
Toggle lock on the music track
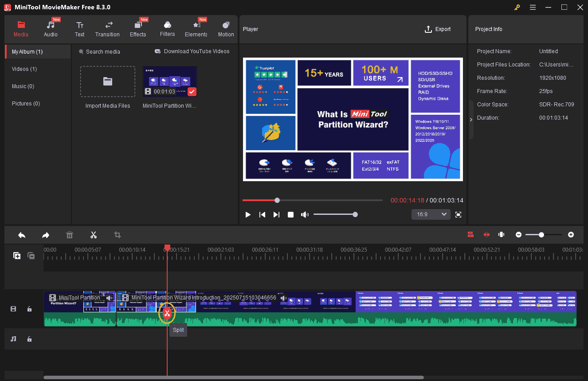click(x=29, y=339)
